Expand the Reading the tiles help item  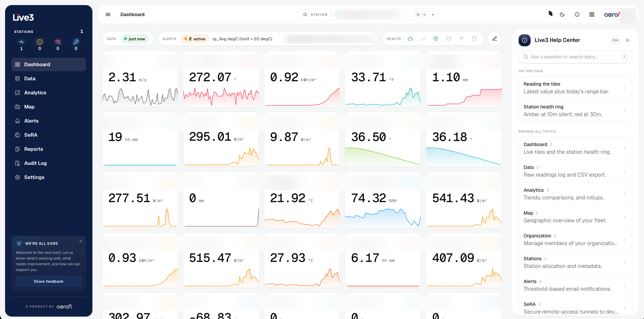(x=575, y=88)
